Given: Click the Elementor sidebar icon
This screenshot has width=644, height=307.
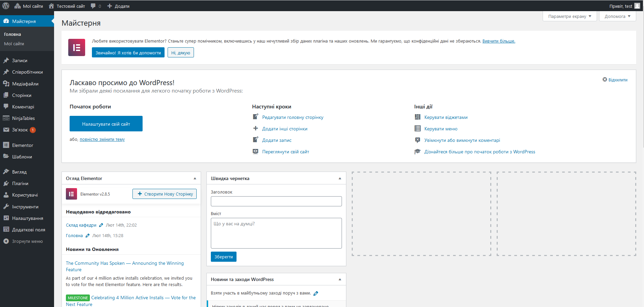Looking at the screenshot, I should click(x=6, y=145).
